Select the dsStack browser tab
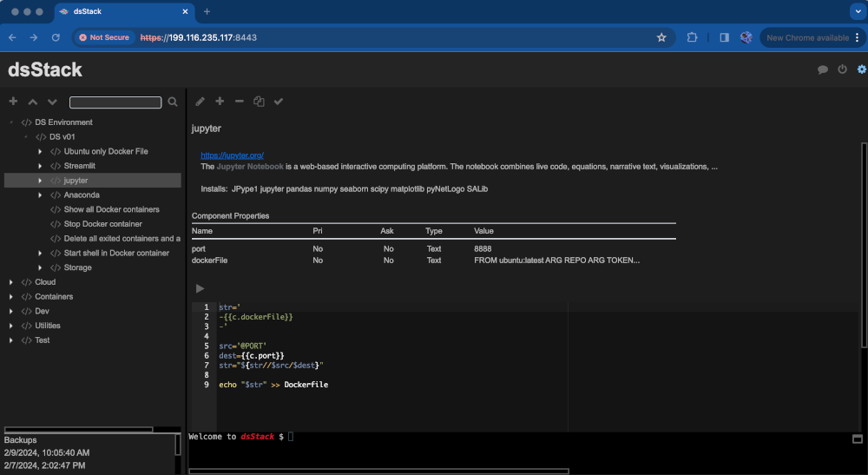The image size is (868, 475). tap(123, 11)
